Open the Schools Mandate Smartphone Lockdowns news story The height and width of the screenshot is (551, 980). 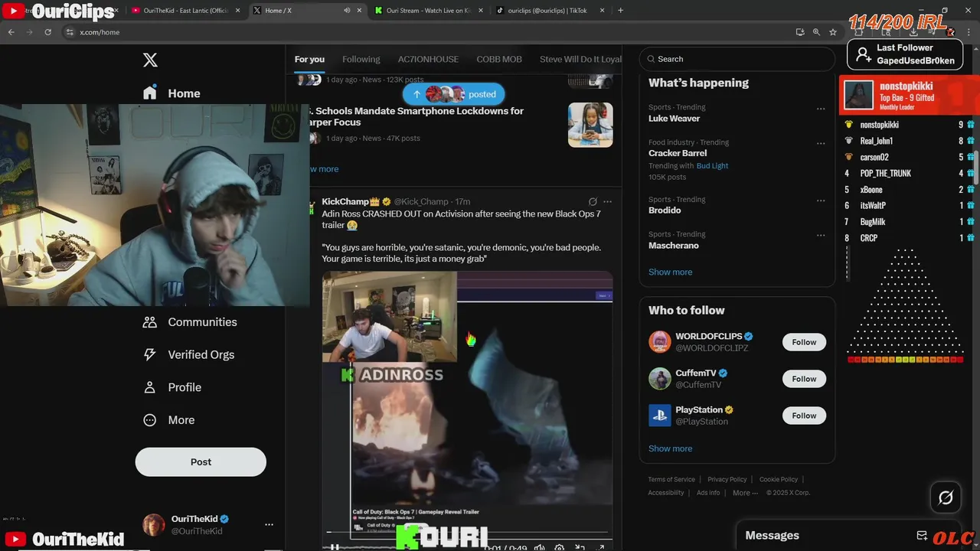tap(418, 116)
